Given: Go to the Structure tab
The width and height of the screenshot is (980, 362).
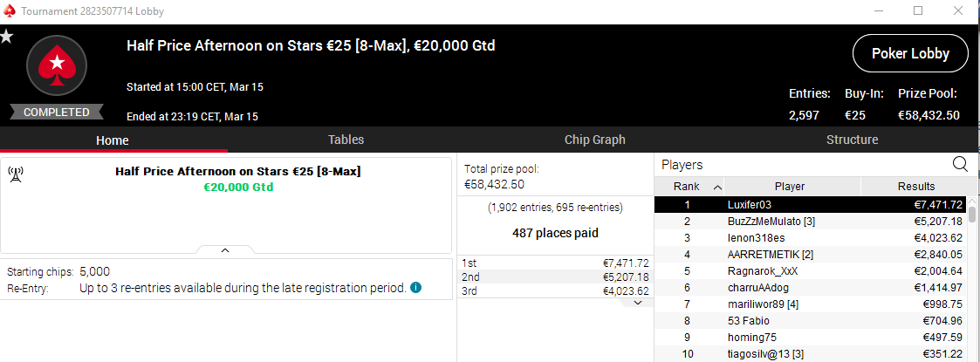Looking at the screenshot, I should pos(852,140).
